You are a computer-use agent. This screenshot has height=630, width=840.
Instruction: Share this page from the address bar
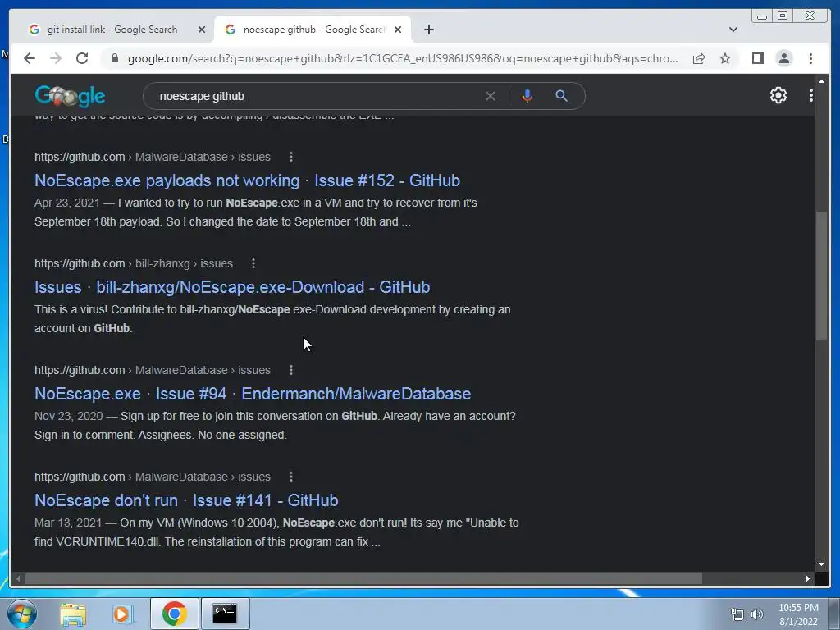[x=699, y=58]
